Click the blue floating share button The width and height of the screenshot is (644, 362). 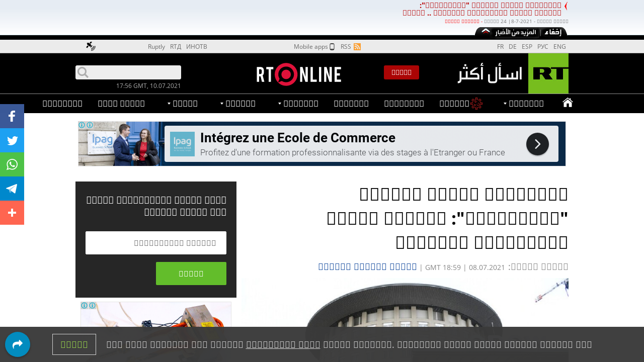click(18, 344)
